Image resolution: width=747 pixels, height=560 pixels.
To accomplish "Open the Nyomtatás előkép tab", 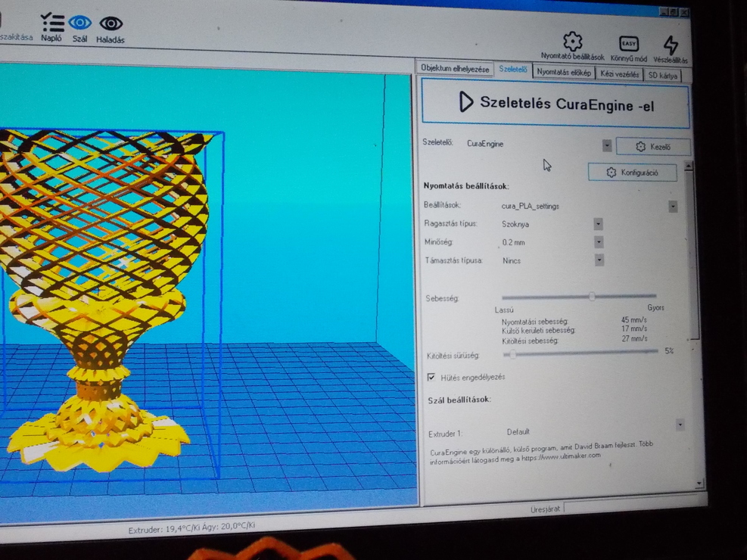I will pyautogui.click(x=564, y=73).
